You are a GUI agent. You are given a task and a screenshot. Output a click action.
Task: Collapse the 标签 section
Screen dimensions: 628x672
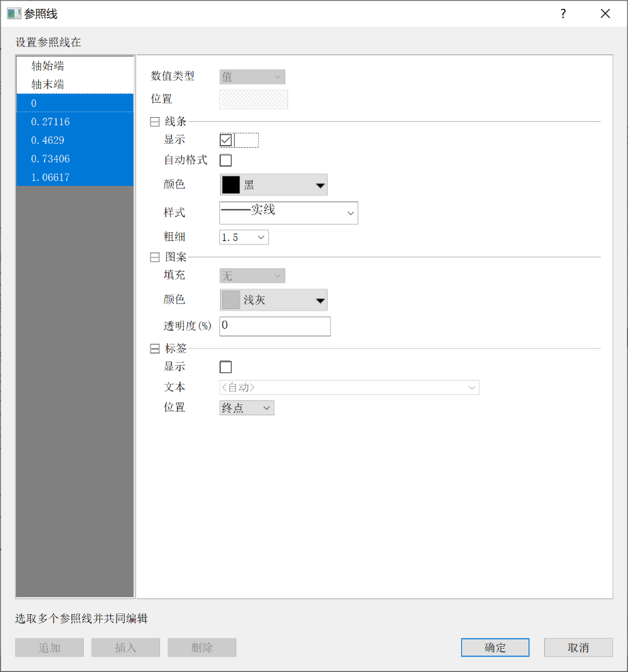(155, 349)
